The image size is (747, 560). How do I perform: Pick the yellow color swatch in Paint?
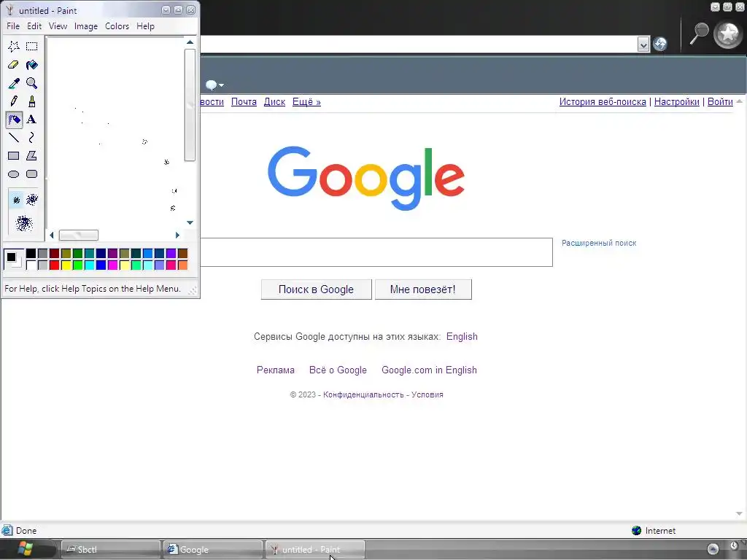point(66,265)
